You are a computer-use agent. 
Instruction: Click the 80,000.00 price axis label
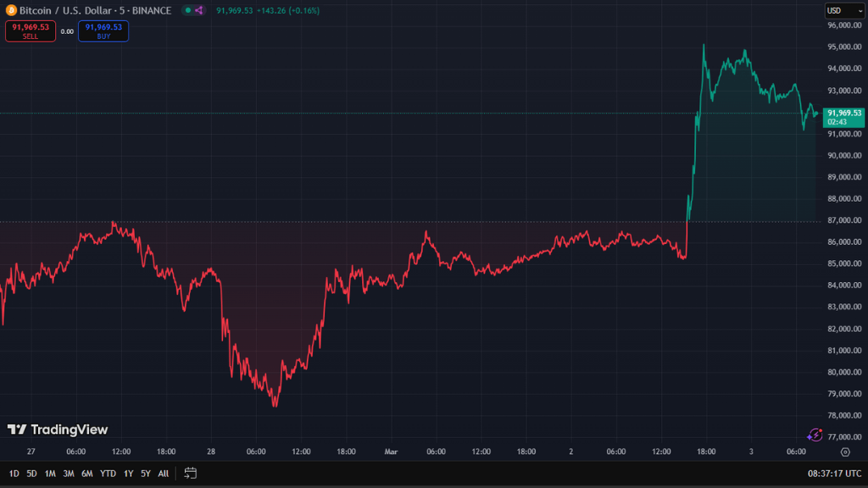click(844, 373)
